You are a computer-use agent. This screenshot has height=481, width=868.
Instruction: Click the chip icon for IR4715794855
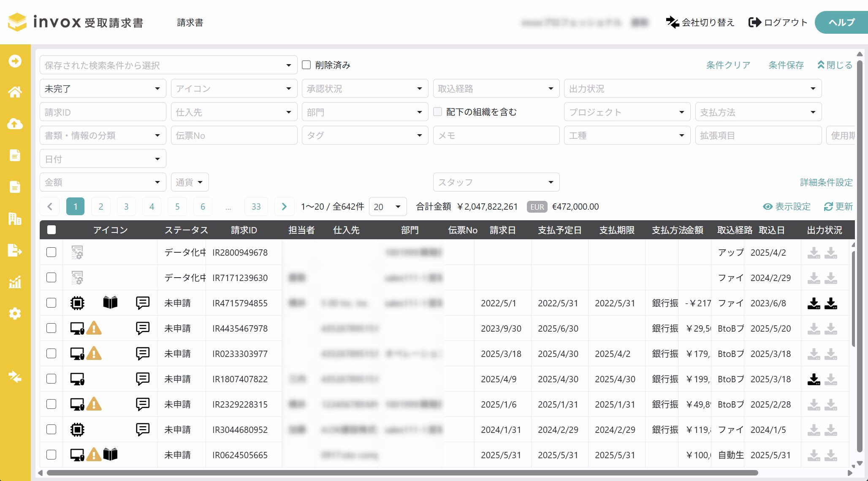tap(77, 303)
